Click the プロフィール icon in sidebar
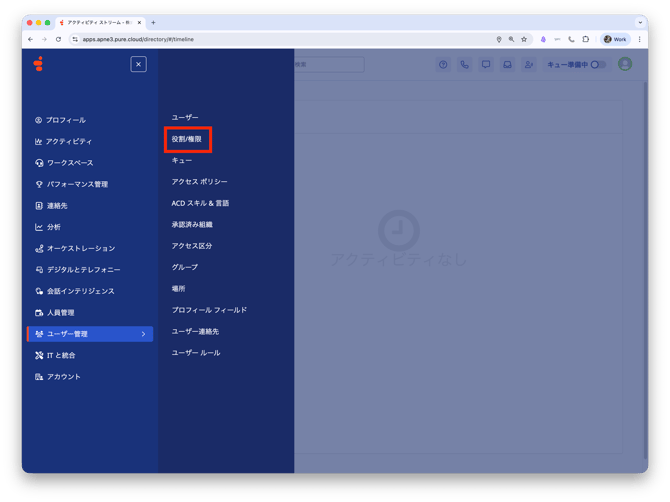670x502 pixels. coord(38,120)
